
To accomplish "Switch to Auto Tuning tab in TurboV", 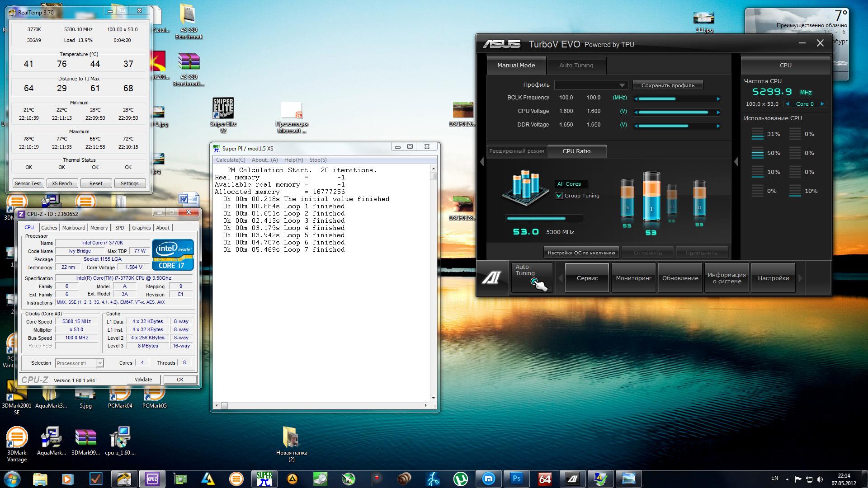I will pyautogui.click(x=576, y=66).
